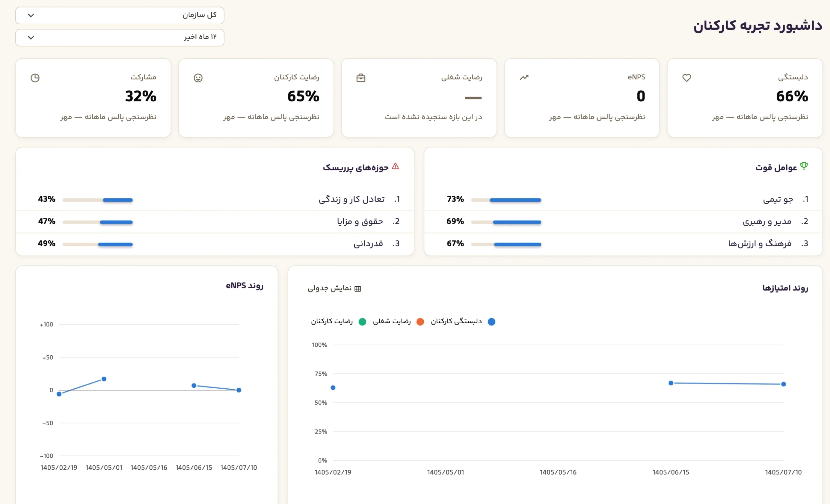This screenshot has height=504, width=830.
Task: Click the 1405/06/15 point on روند امتیازها chart
Action: coord(671,383)
